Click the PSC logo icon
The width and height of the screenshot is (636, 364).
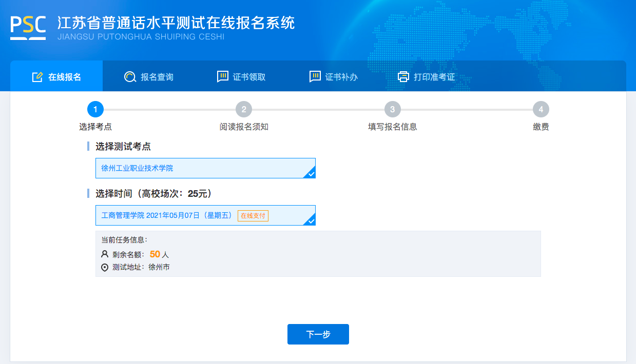click(x=28, y=27)
